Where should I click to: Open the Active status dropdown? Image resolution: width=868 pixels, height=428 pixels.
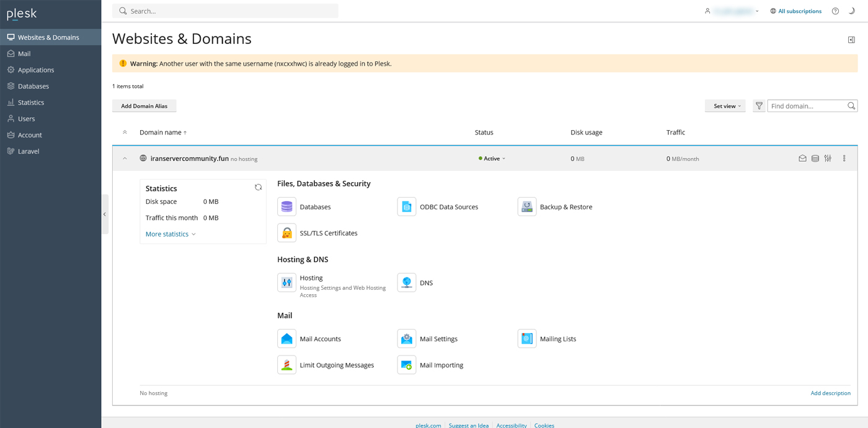pyautogui.click(x=492, y=159)
